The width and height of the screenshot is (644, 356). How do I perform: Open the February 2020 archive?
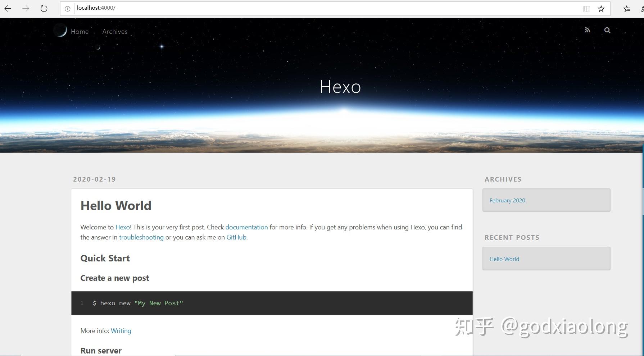coord(507,200)
